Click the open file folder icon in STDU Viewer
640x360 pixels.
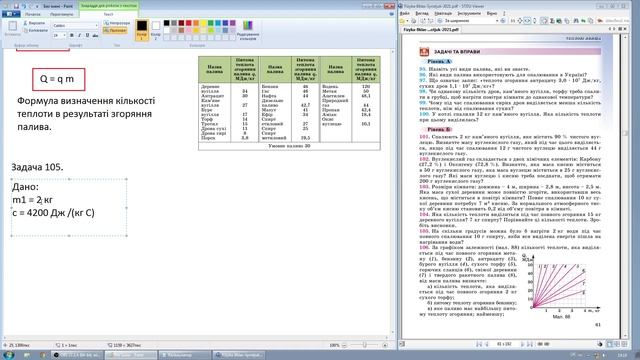tap(402, 21)
